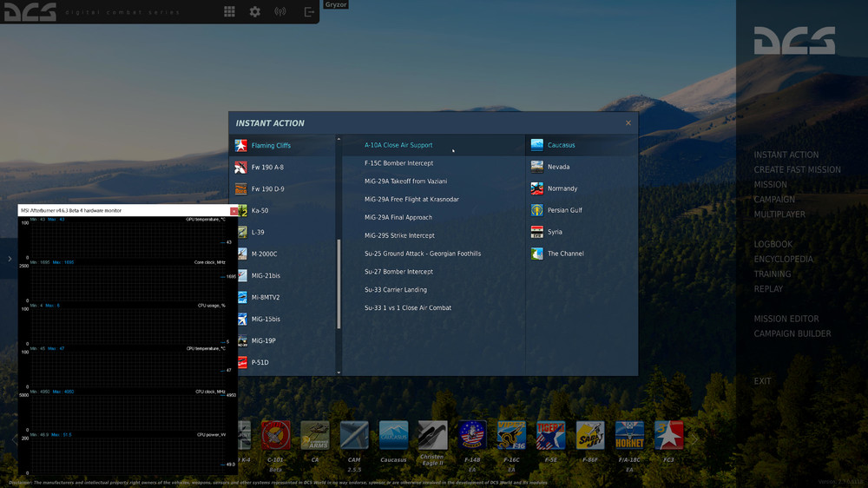Select Fw 190 D-9 module

coord(282,189)
